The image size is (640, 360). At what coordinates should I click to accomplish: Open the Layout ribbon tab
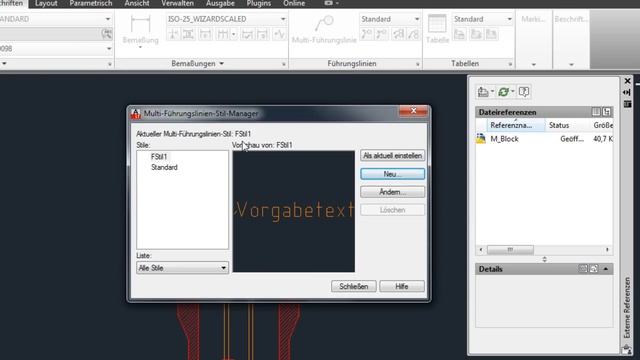[46, 3]
